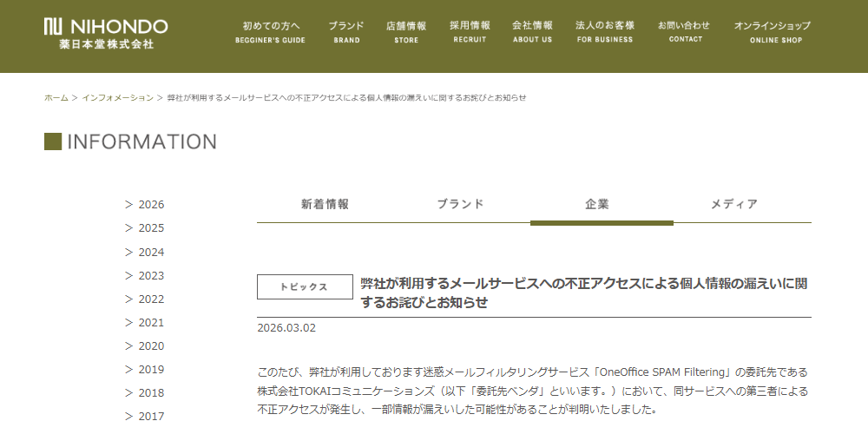Open the 2018 archive year
Viewport: 868px width, 421px height.
(150, 392)
